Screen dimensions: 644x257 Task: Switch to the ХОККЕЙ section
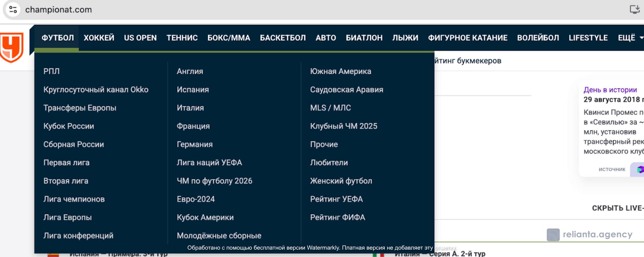click(x=99, y=38)
